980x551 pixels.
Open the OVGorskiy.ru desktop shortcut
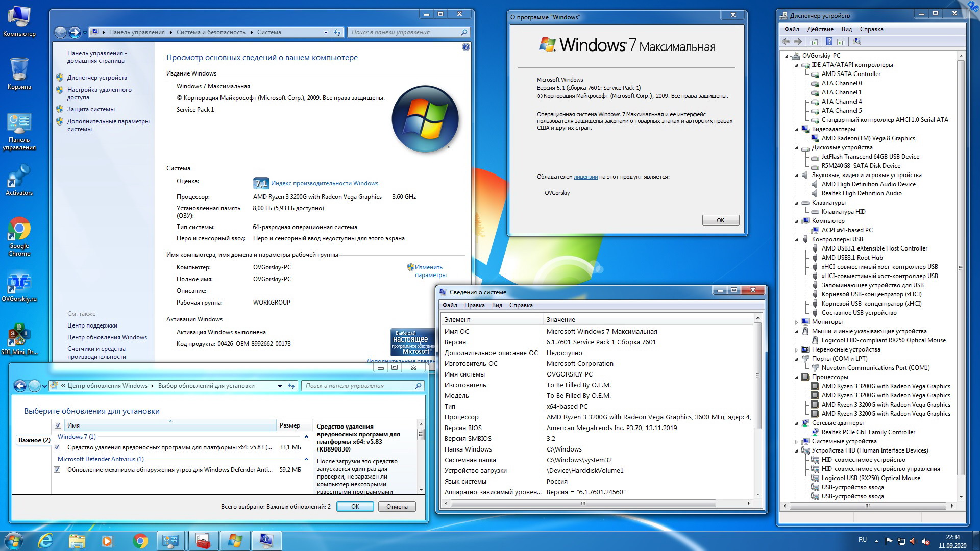coord(19,288)
